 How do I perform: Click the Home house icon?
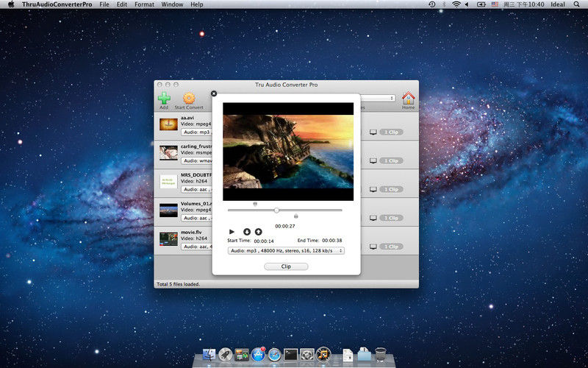[408, 98]
